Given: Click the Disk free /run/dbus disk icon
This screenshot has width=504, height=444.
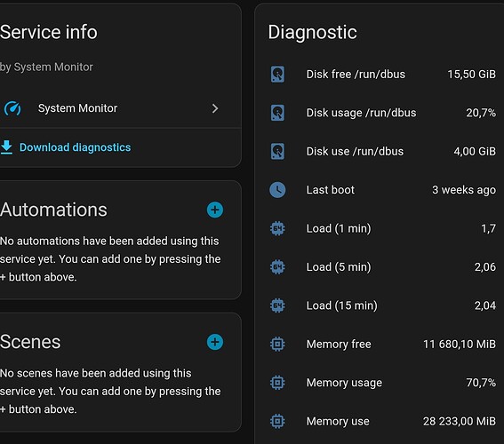Looking at the screenshot, I should [x=277, y=75].
